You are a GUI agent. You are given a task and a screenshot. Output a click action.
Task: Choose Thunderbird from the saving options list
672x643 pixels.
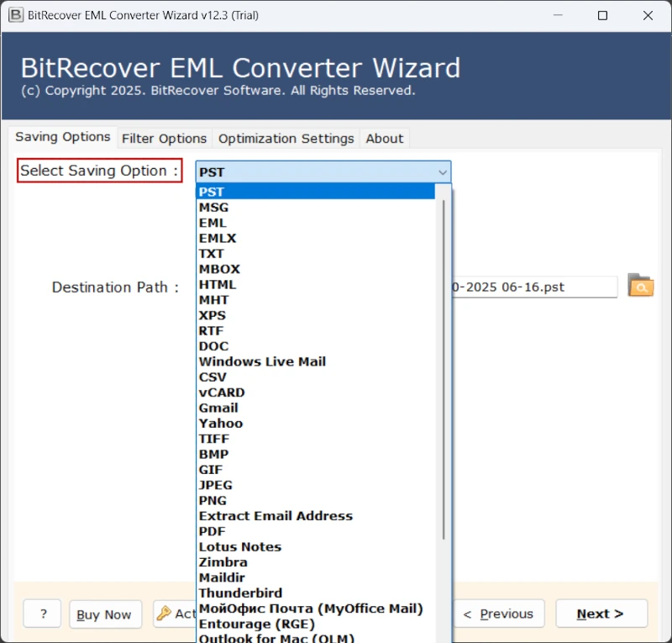tap(316, 593)
